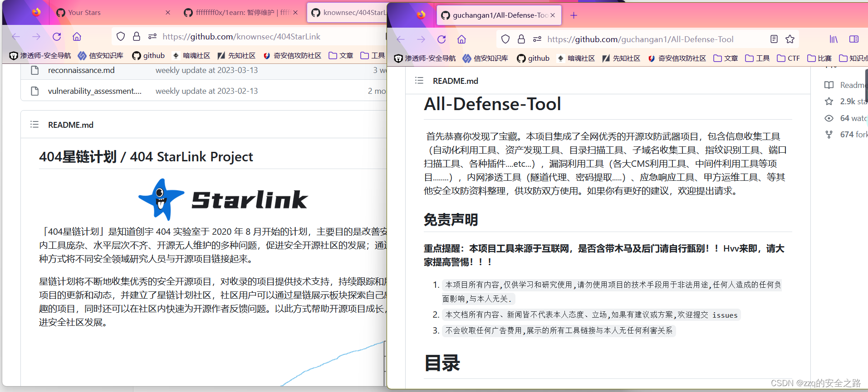The height and width of the screenshot is (392, 868).
Task: Open 暗魂社区 bookmark in front window
Action: pos(576,58)
